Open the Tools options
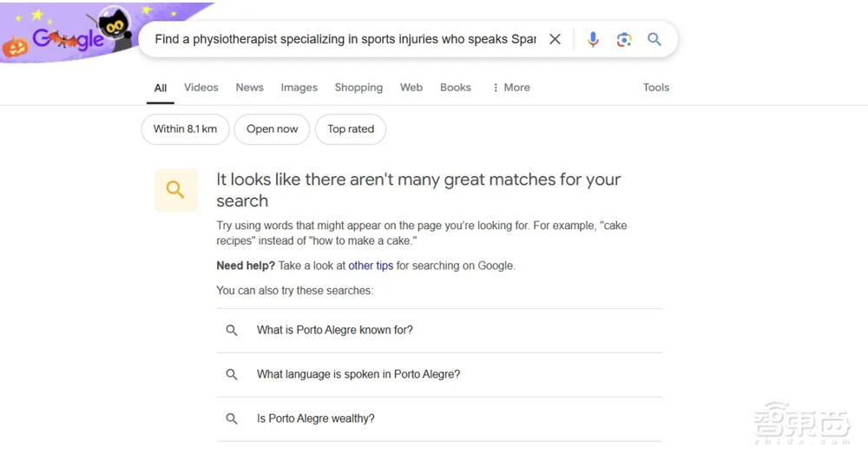This screenshot has width=868, height=461. (x=656, y=88)
